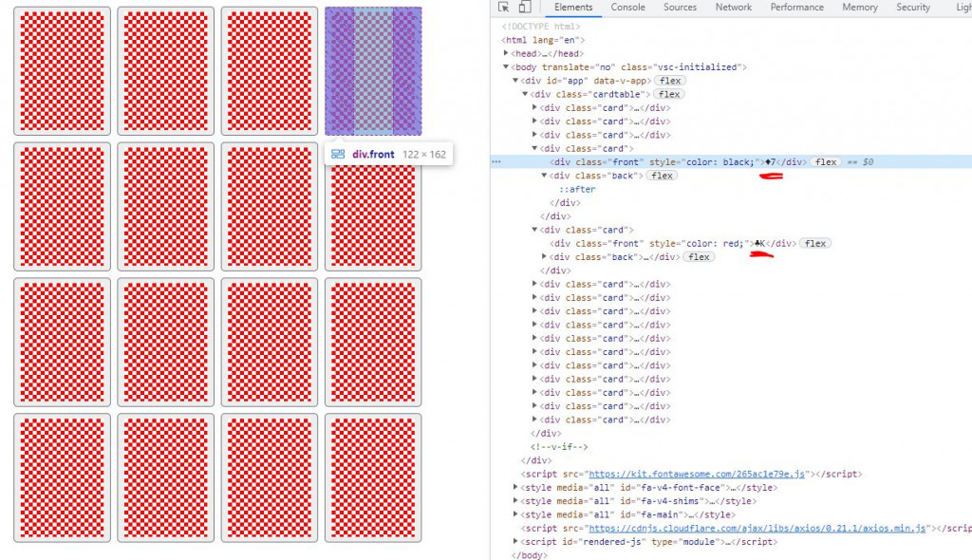Click the highlighted purple card on the page

click(373, 71)
